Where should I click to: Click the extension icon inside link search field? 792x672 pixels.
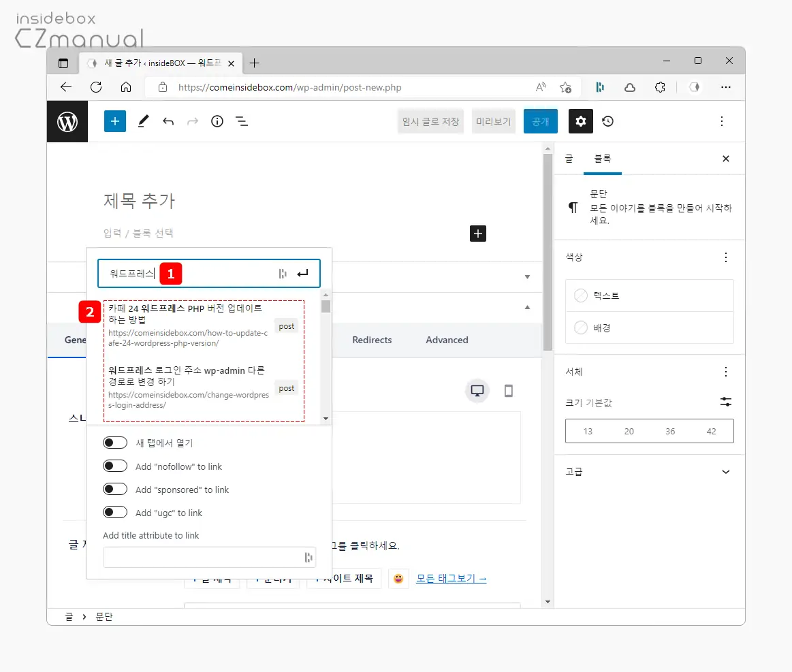click(x=283, y=274)
